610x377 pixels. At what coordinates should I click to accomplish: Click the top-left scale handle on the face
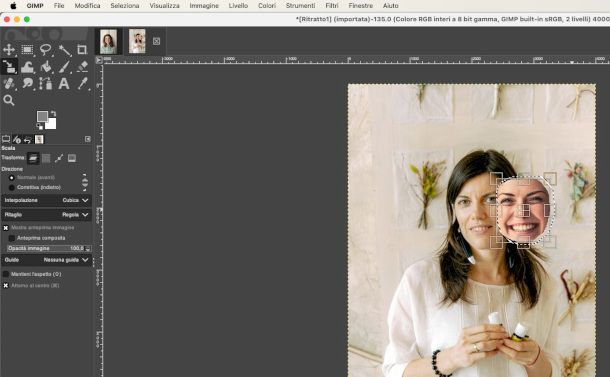496,179
